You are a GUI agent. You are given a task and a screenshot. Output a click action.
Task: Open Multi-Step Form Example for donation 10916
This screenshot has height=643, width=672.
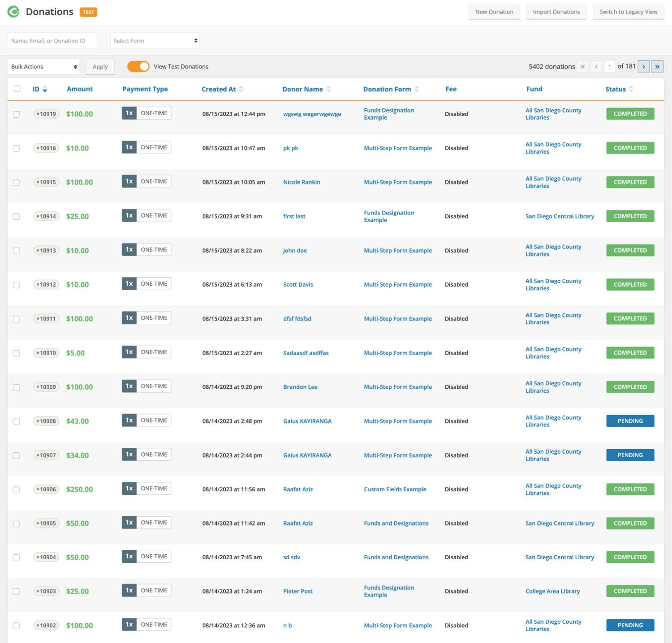point(398,148)
